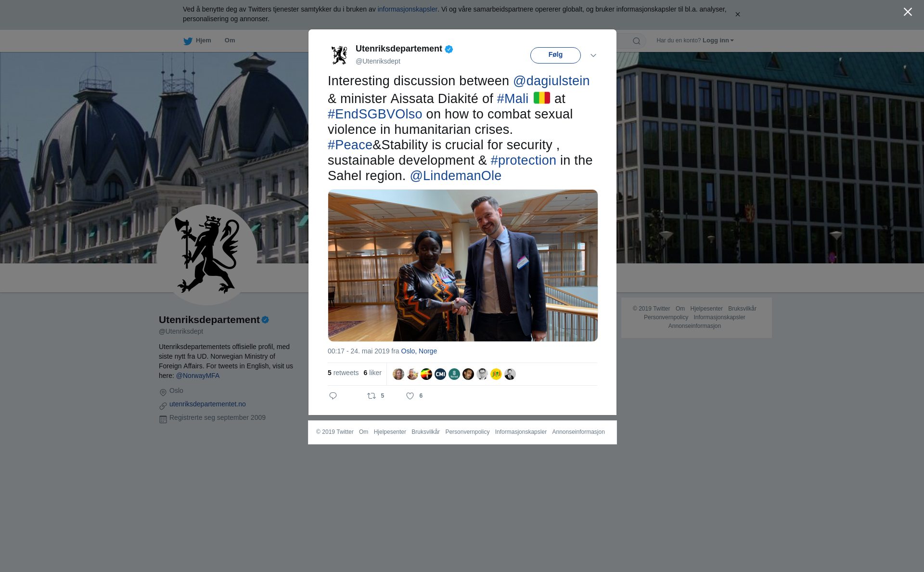View the tweet's handshake photo
Screen dimensions: 924x572
[463, 265]
